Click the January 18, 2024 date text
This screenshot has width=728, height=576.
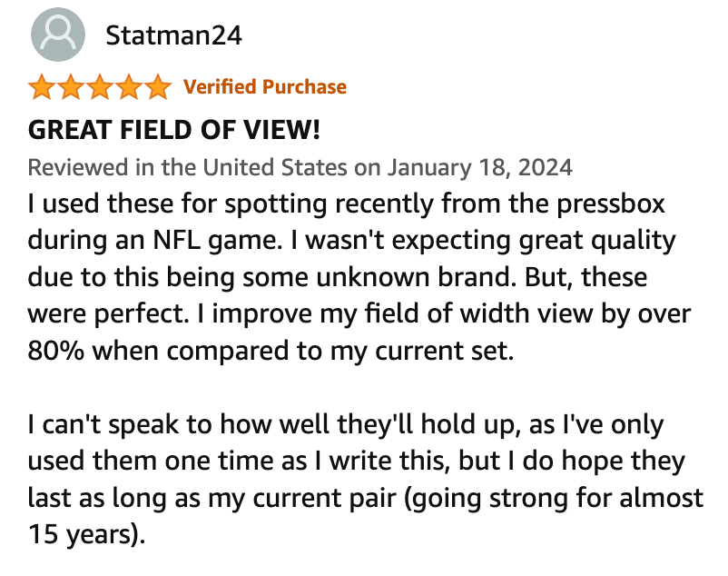(479, 168)
